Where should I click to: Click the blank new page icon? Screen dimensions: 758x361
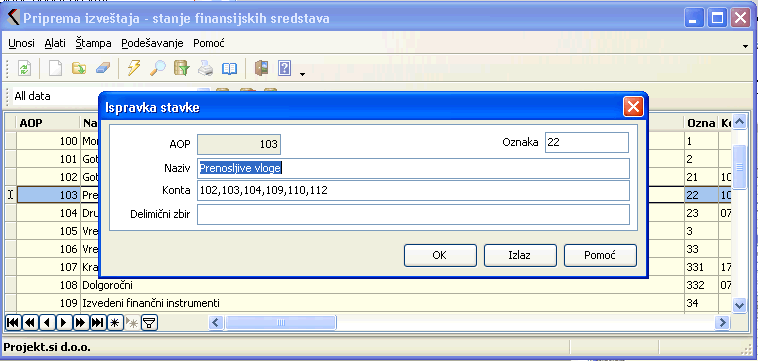point(55,69)
